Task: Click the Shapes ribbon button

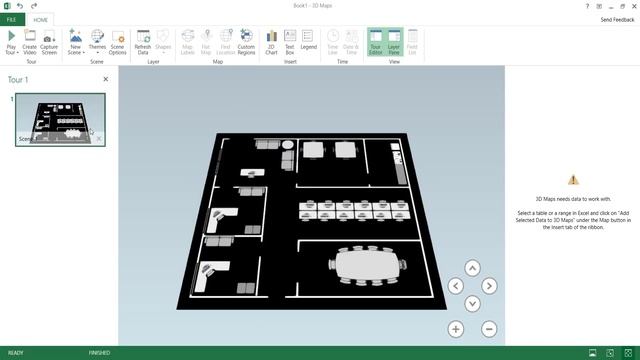Action: pyautogui.click(x=163, y=42)
